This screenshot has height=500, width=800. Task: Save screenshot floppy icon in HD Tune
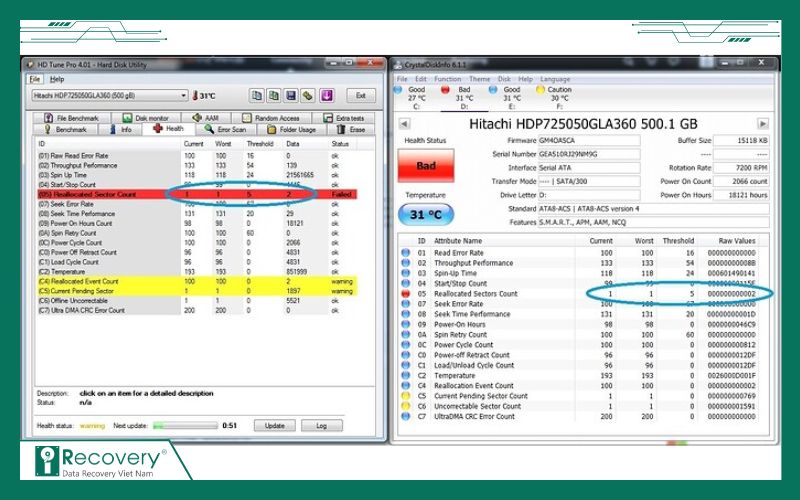291,95
